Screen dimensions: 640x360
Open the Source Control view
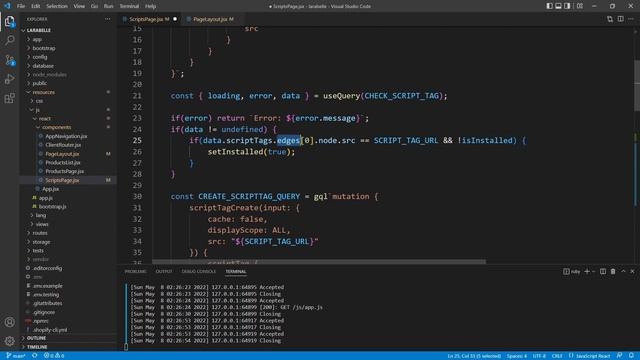coord(9,60)
